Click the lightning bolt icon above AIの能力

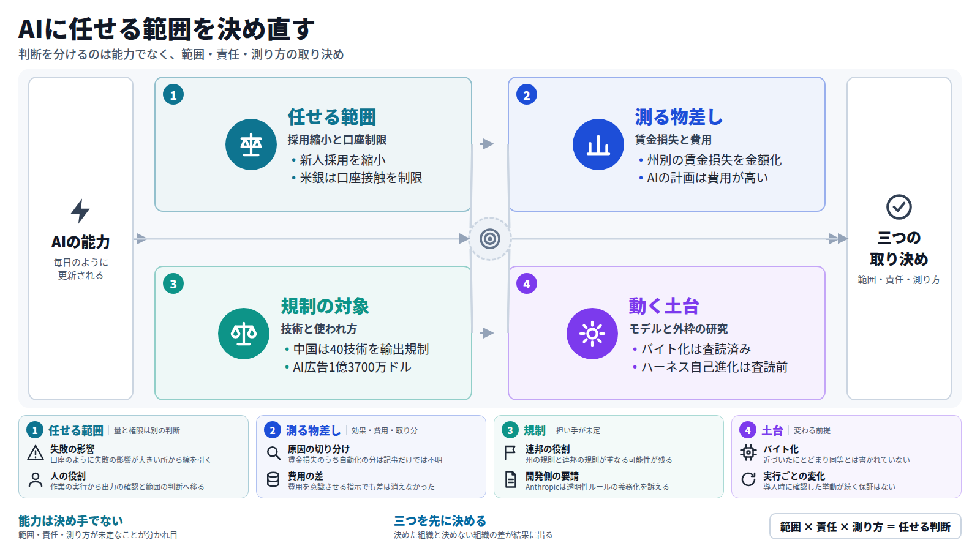(80, 211)
